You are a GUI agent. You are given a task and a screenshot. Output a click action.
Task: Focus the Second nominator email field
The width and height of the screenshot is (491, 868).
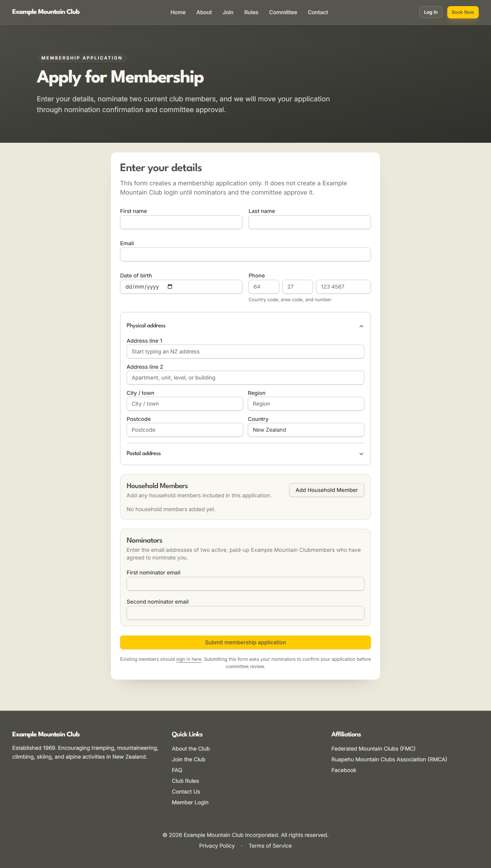point(245,613)
